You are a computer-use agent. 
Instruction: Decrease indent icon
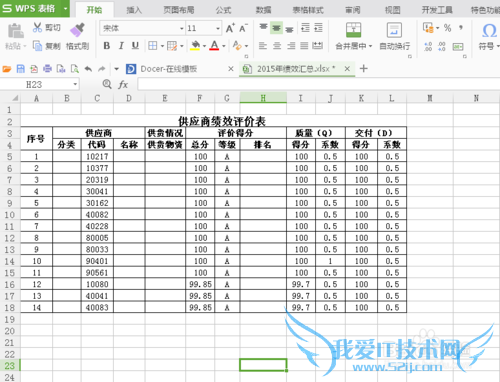tap(305, 28)
